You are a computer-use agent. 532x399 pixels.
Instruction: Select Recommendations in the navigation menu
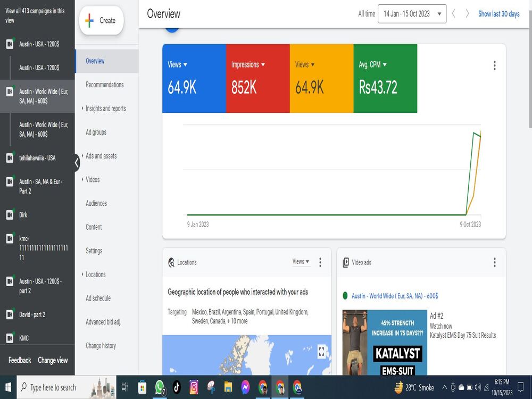(104, 85)
